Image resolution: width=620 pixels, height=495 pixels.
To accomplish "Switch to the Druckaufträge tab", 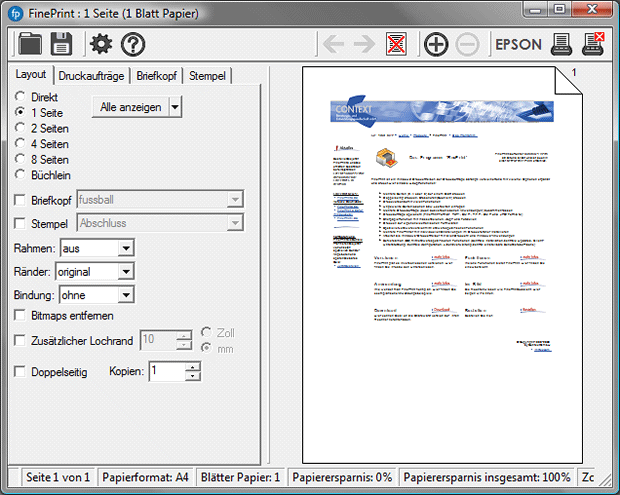I will 91,76.
